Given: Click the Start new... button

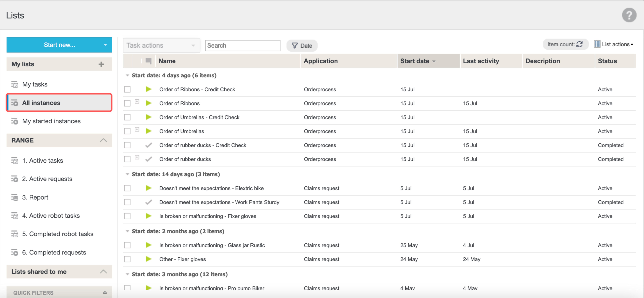Looking at the screenshot, I should (59, 45).
